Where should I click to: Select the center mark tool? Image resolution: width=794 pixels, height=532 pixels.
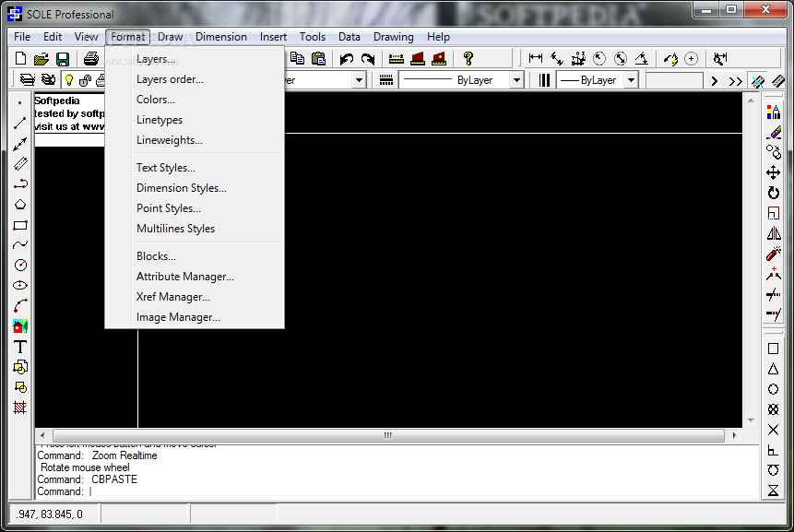click(692, 59)
